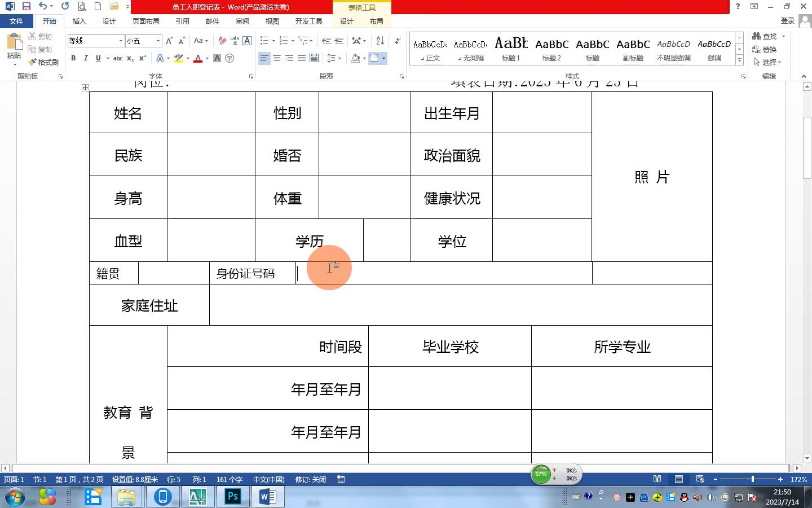812x508 pixels.
Task: Toggle italic formatting
Action: (86, 58)
